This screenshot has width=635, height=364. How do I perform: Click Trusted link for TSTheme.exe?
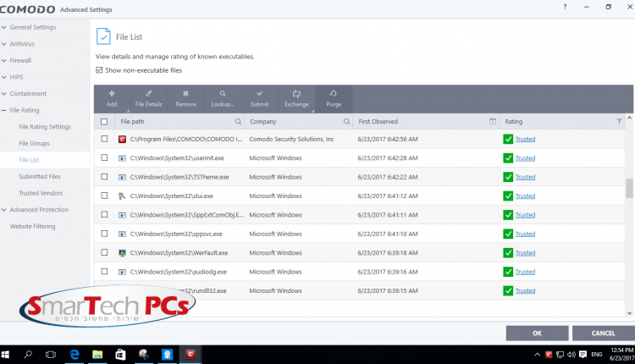pos(525,177)
